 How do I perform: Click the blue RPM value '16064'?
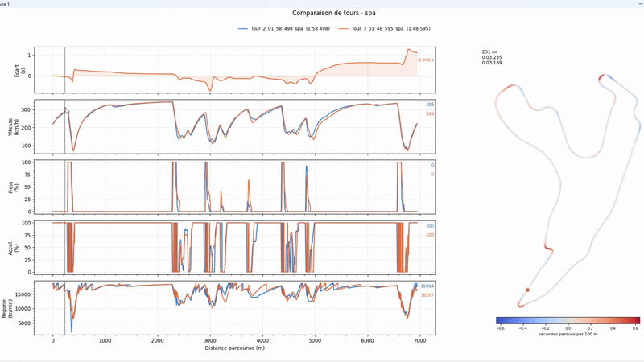427,286
